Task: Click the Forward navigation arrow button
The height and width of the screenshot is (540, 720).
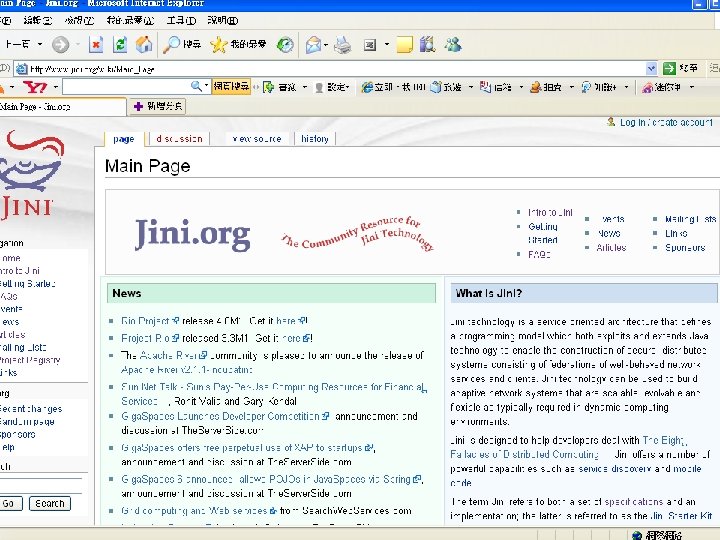Action: click(60, 45)
